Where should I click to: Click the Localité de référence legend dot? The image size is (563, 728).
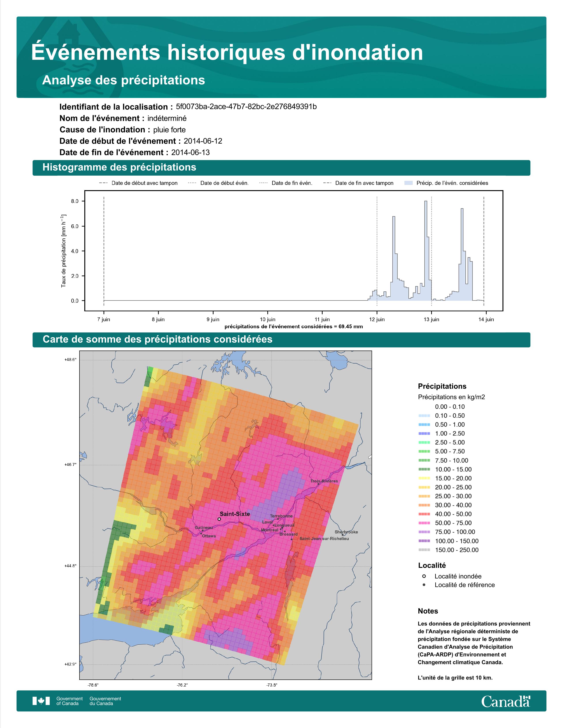tap(424, 585)
